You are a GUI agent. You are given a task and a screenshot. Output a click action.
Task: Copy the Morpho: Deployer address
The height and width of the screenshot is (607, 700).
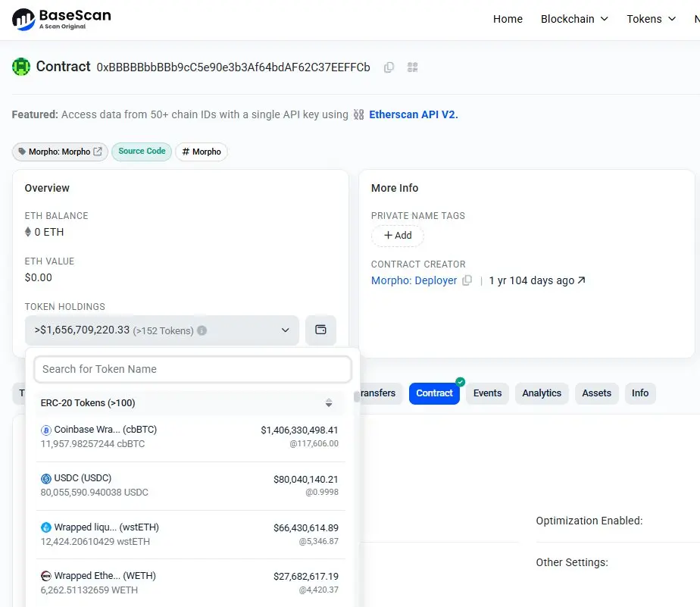[467, 280]
